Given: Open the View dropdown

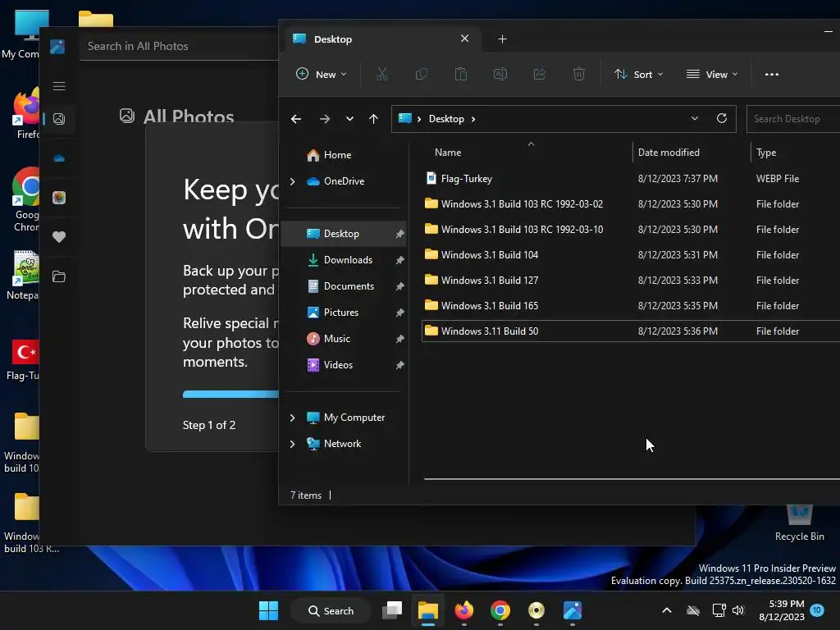Looking at the screenshot, I should [712, 75].
